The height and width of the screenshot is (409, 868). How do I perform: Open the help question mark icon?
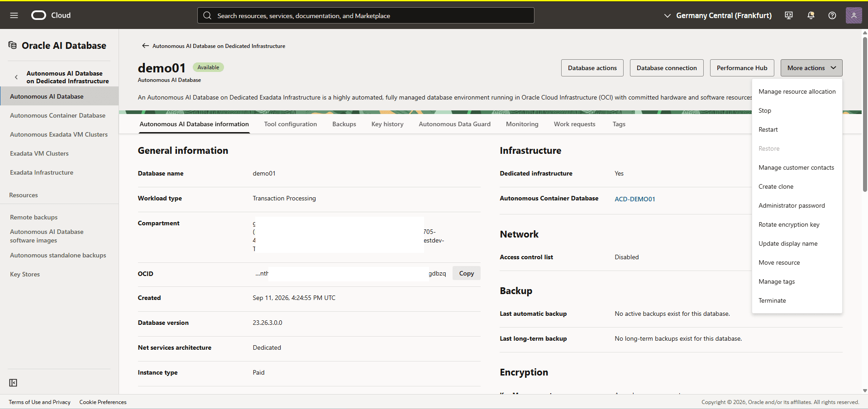832,15
